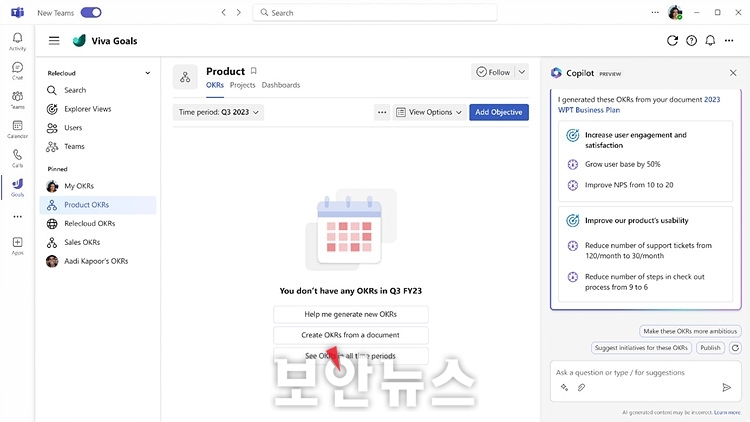Open Copilot prompt suggestions sparkle icon
Viewport: 750px width, 422px height.
pos(564,387)
